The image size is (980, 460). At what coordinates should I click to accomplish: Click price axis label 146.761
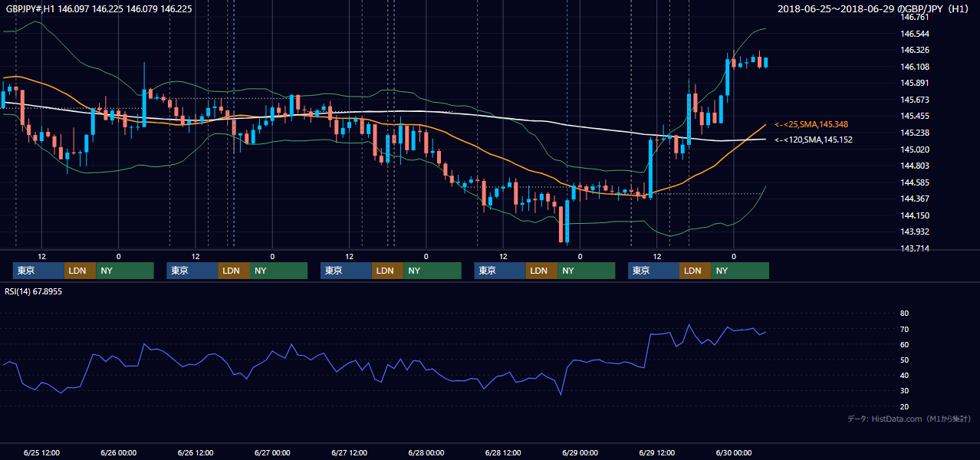tap(916, 17)
